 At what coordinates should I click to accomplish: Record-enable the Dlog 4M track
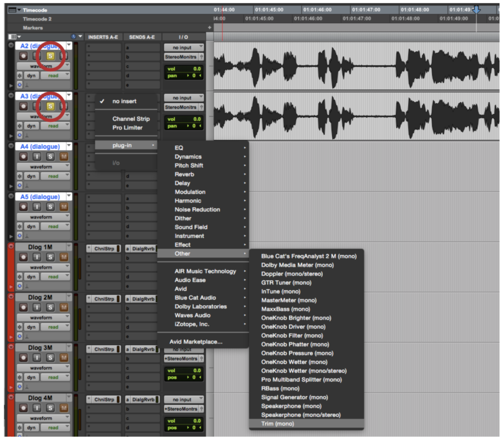pos(23,408)
